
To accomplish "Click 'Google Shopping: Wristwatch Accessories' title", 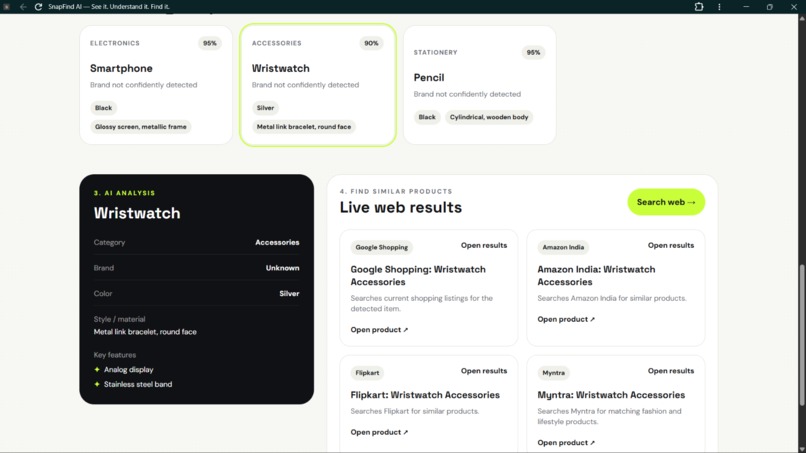I will pos(418,276).
